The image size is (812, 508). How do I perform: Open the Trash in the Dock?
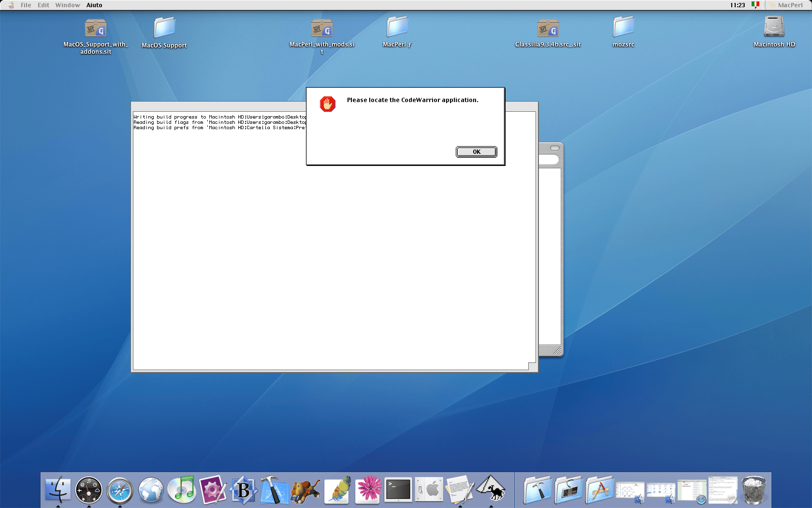(754, 490)
